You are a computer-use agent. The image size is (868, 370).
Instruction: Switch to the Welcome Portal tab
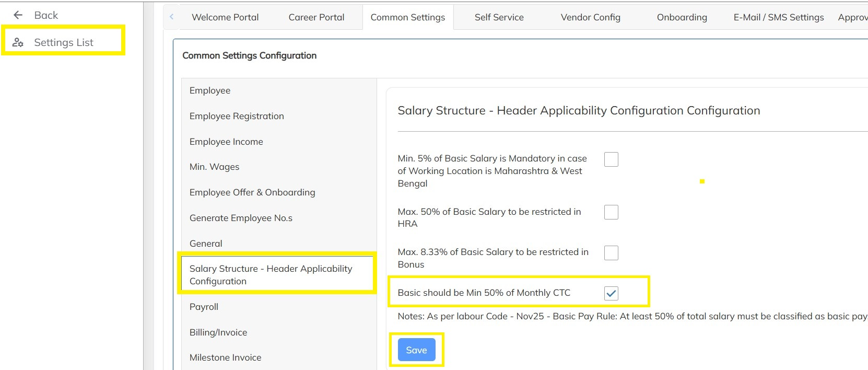pos(225,17)
